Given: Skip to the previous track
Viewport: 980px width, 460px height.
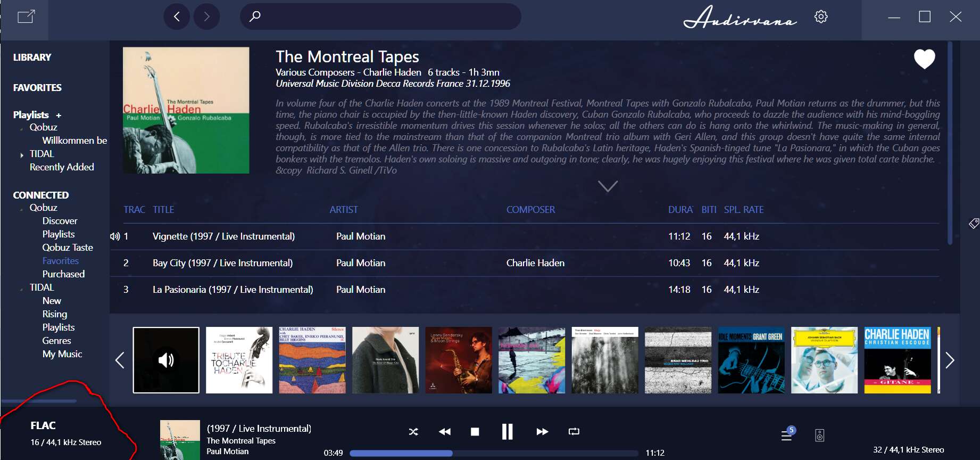Looking at the screenshot, I should pyautogui.click(x=444, y=432).
